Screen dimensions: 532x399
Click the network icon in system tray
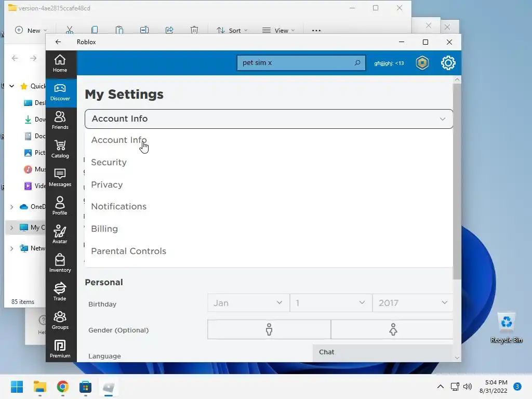(455, 387)
